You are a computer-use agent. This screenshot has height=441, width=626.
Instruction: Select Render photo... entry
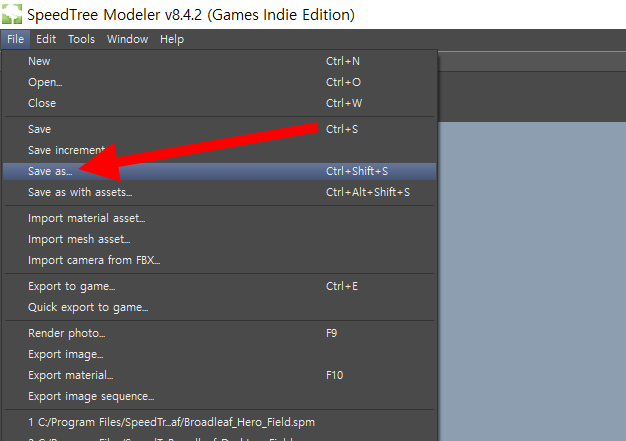(219, 333)
